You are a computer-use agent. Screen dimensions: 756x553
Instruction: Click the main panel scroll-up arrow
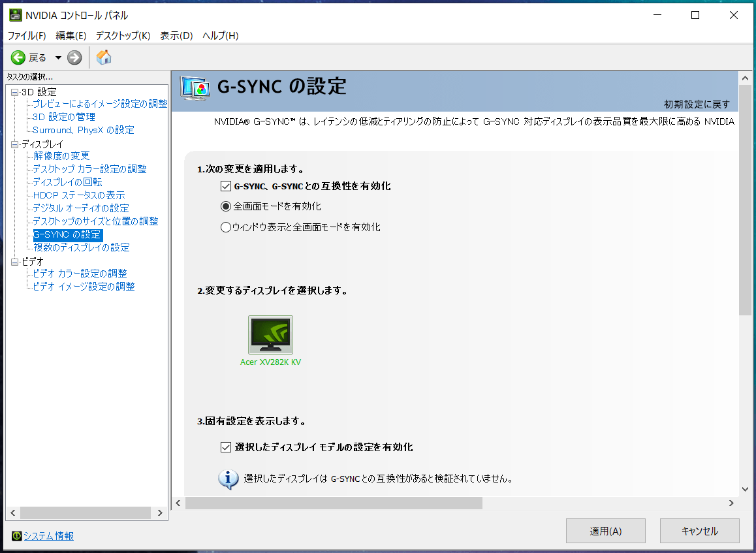(x=745, y=78)
